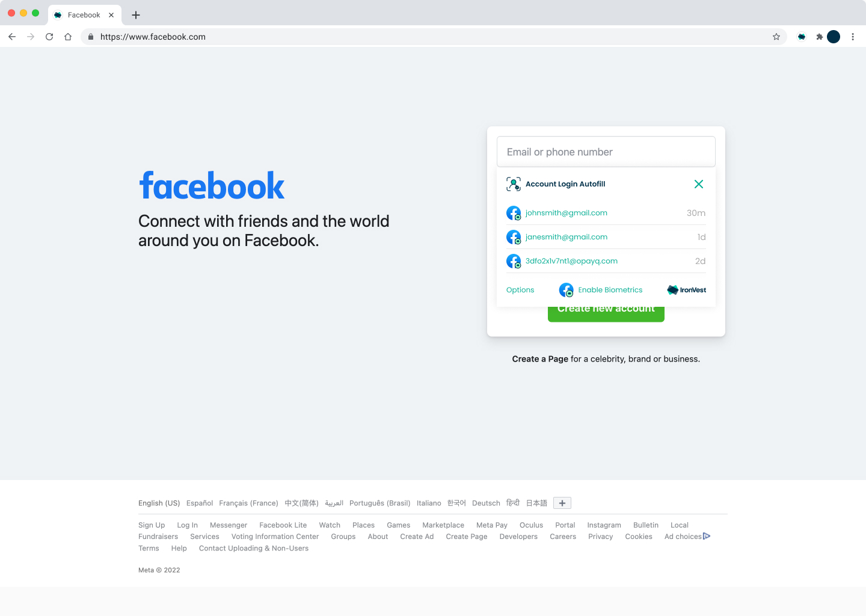This screenshot has height=616, width=866.
Task: Click the browser forward arrow
Action: 31,37
